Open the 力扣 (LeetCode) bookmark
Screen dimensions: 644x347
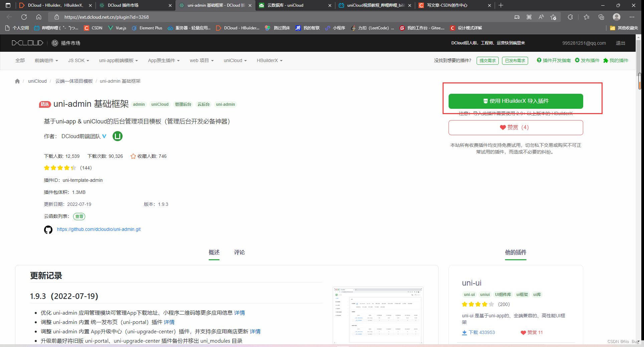(x=372, y=28)
